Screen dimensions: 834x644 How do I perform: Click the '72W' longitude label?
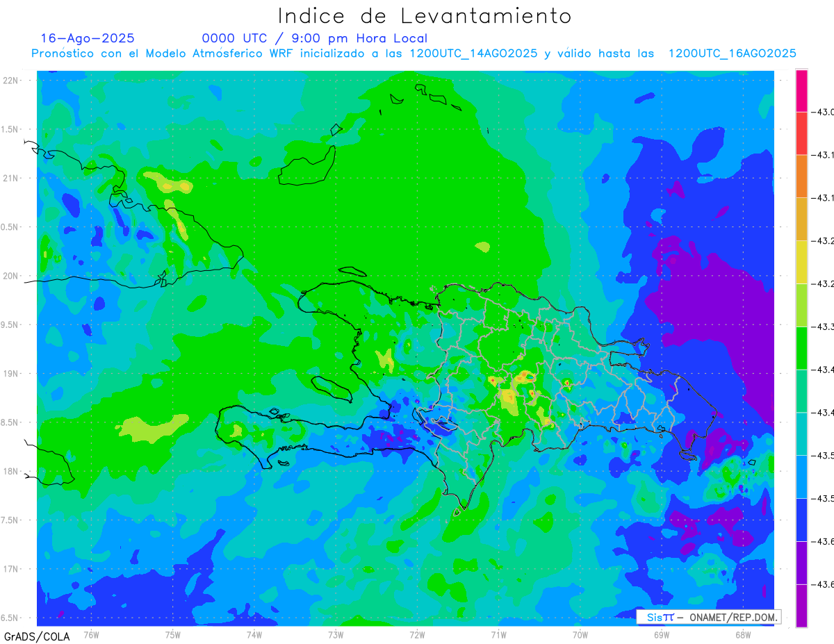pos(417,634)
